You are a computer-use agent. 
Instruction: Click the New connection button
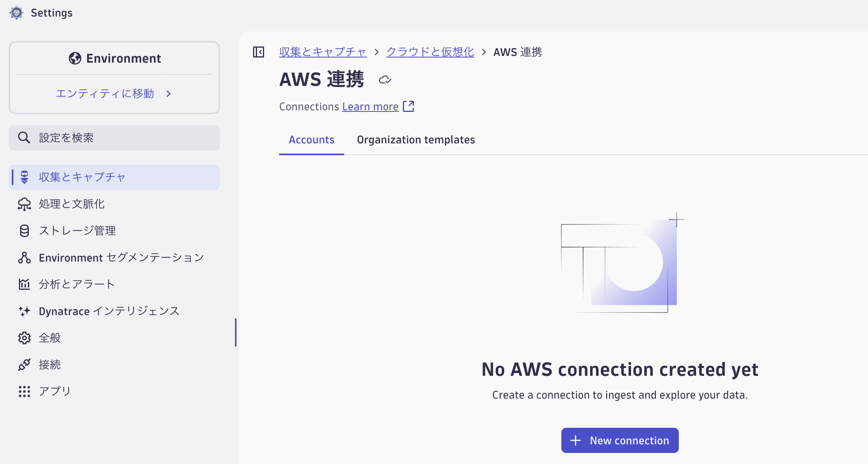click(x=620, y=440)
